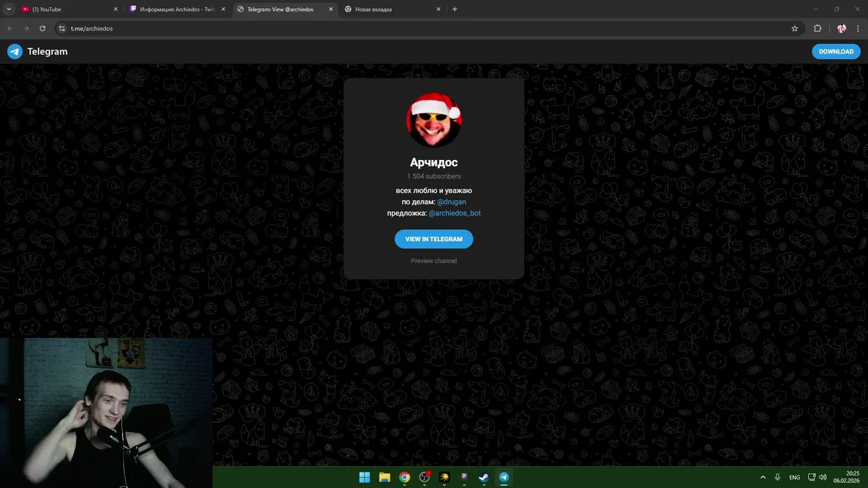Close the Новая вкладка tab
Screen dimensions: 868x488
pyautogui.click(x=438, y=9)
